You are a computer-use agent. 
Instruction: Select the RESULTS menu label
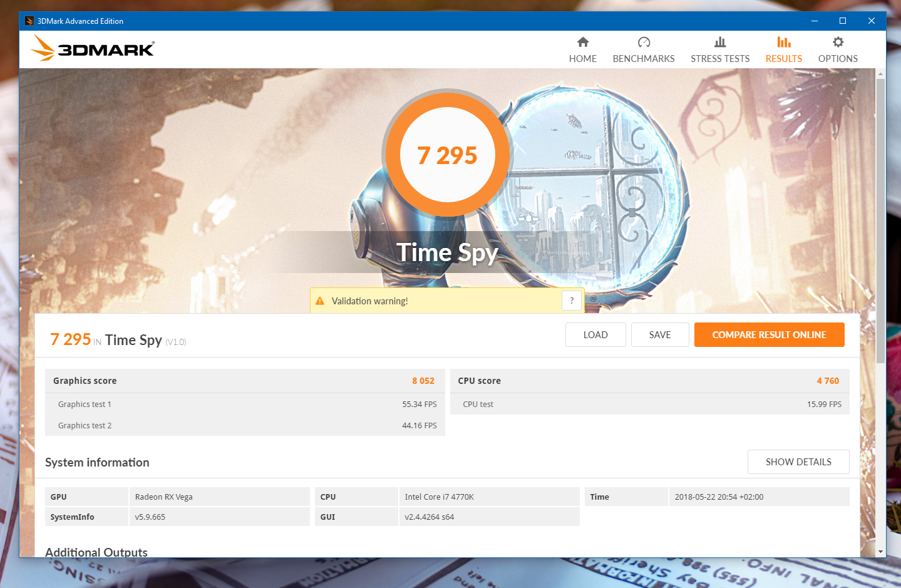point(784,59)
